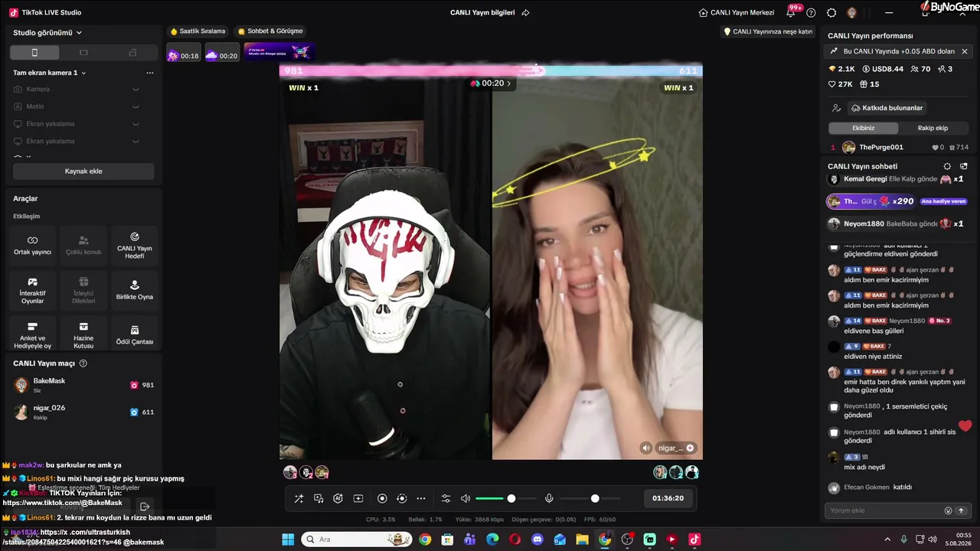This screenshot has height=551, width=980.
Task: Mute the speaker volume icon
Action: [465, 498]
